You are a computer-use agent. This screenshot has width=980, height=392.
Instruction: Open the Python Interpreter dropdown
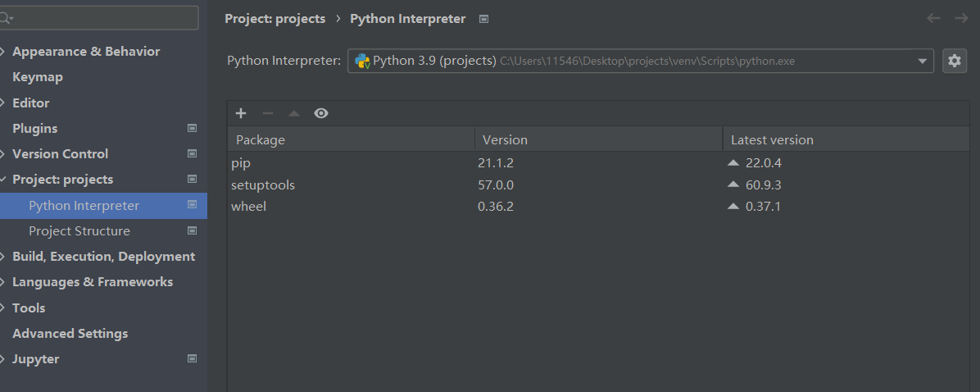coord(923,61)
